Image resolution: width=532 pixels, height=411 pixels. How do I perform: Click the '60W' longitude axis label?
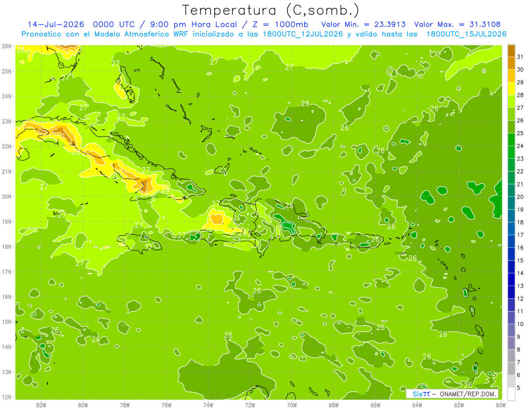pyautogui.click(x=501, y=405)
